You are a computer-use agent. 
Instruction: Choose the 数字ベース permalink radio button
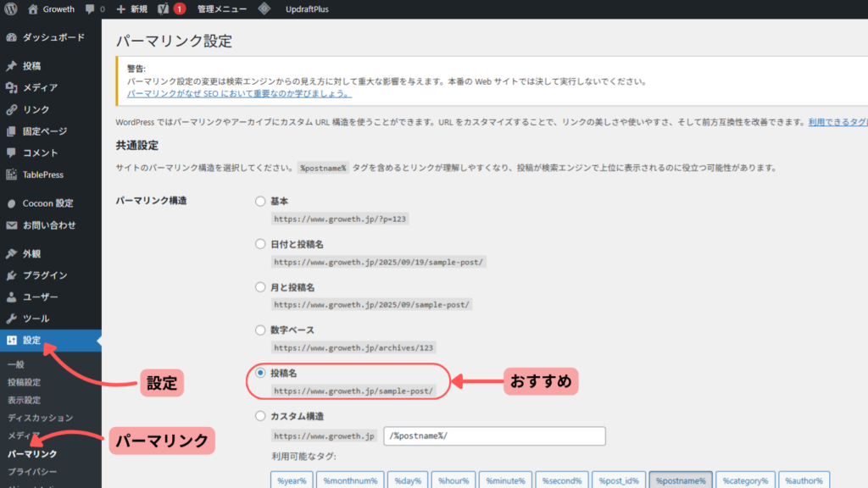[x=260, y=330]
